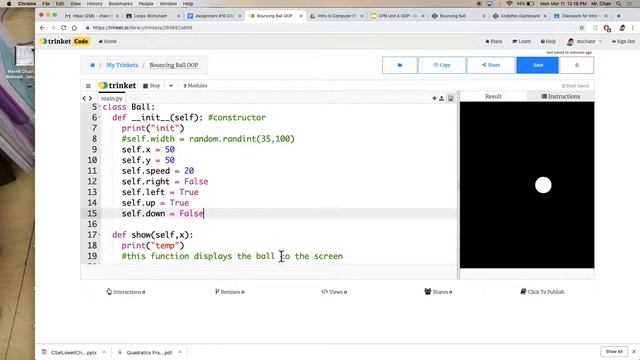Click the Click To Publish link

[542, 292]
